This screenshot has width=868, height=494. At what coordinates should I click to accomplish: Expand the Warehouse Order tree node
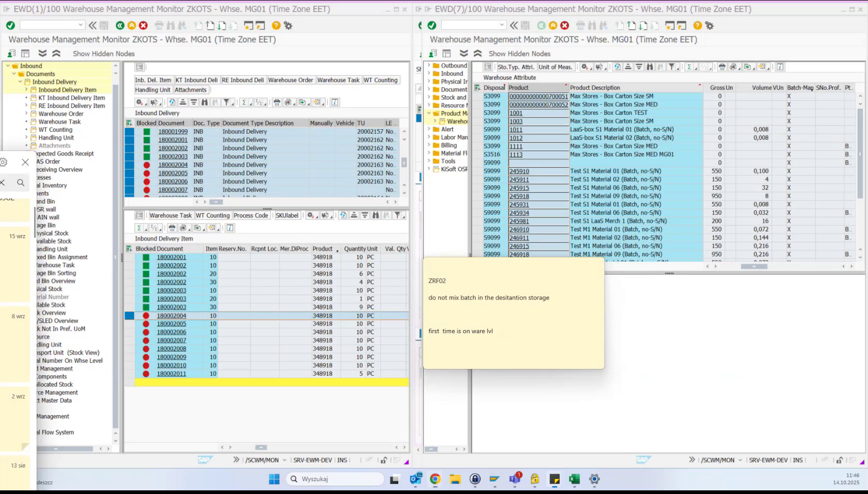click(25, 114)
